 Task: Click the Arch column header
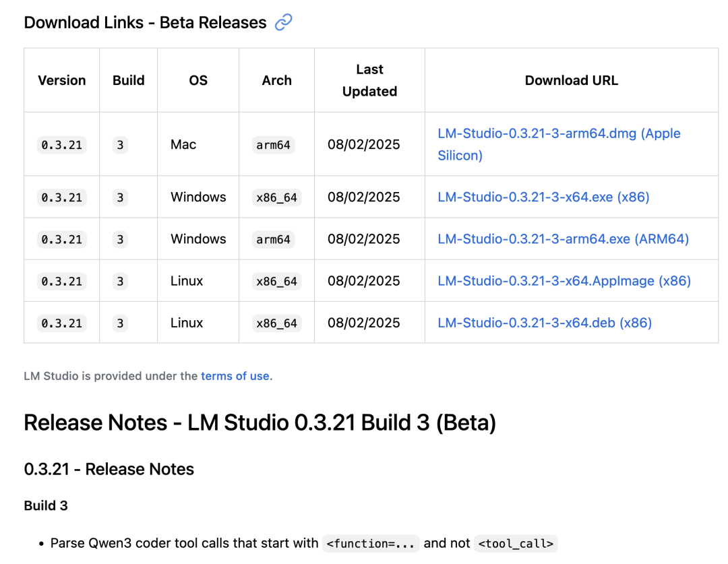pos(277,80)
